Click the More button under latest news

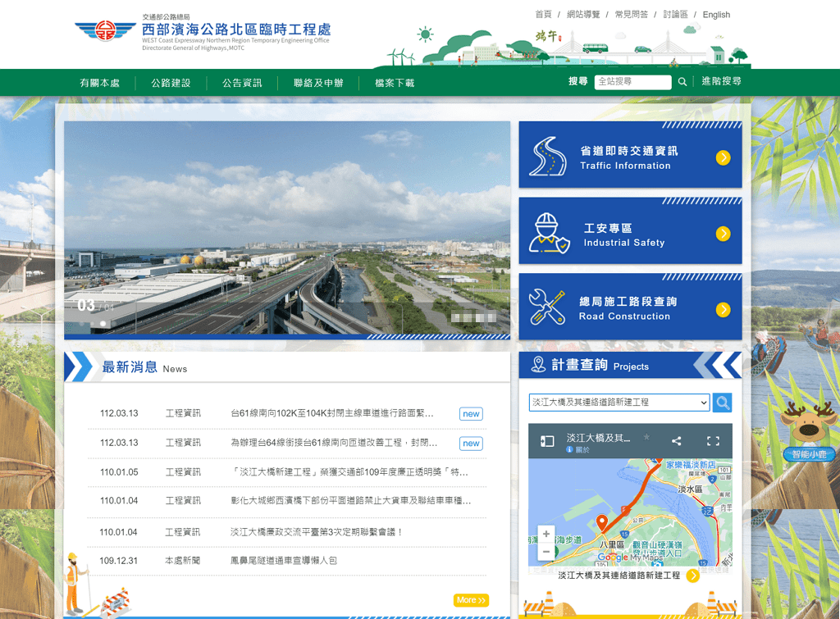(470, 599)
